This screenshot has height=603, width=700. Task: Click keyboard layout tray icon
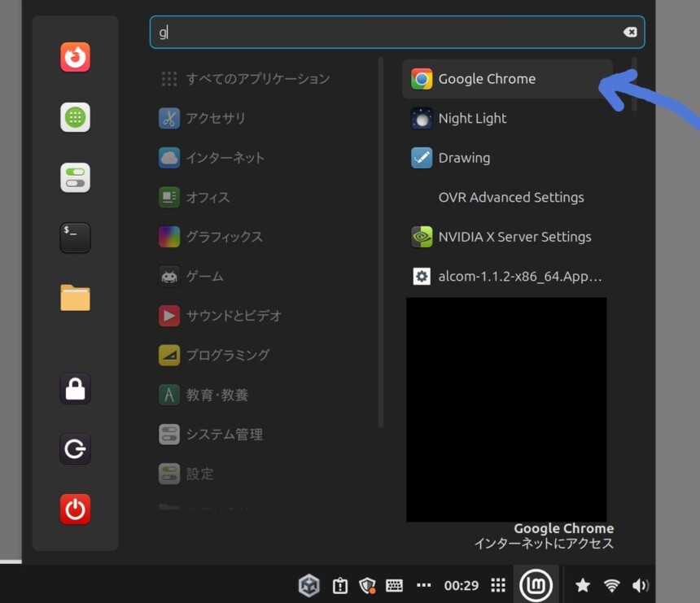click(394, 586)
